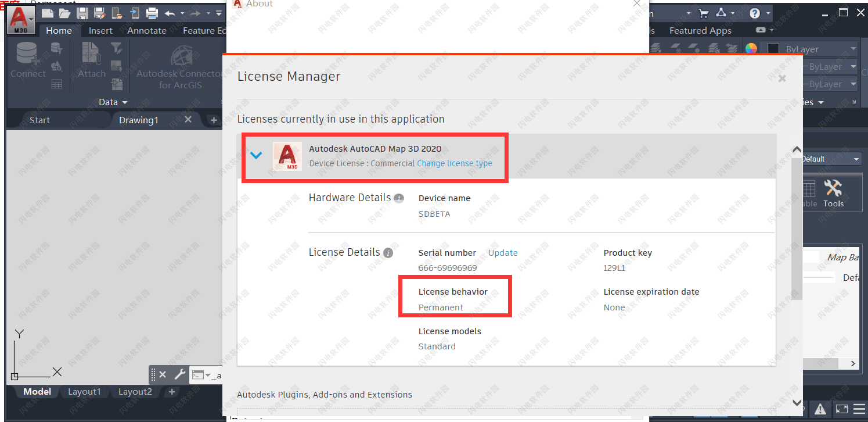Viewport: 868px width, 422px height.
Task: Click License Manager scrollbar up arrow
Action: coord(797,149)
